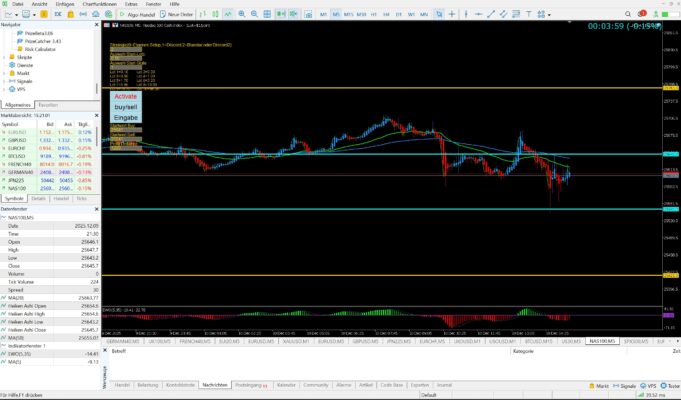Open the Fenster menu
The width and height of the screenshot is (681, 400).
coord(153,4)
